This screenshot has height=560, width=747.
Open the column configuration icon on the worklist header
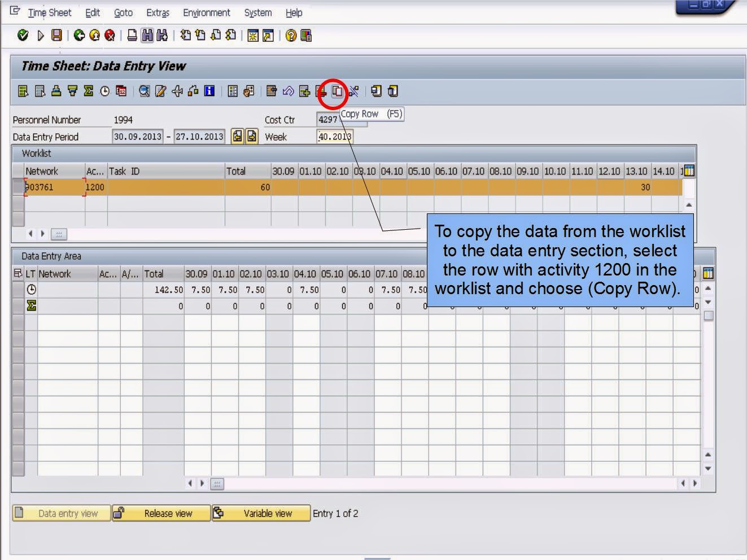688,170
